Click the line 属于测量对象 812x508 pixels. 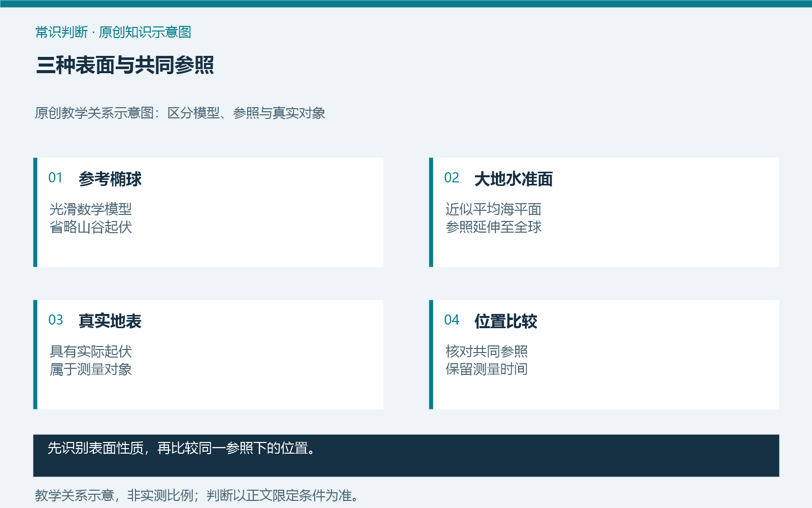pos(91,369)
